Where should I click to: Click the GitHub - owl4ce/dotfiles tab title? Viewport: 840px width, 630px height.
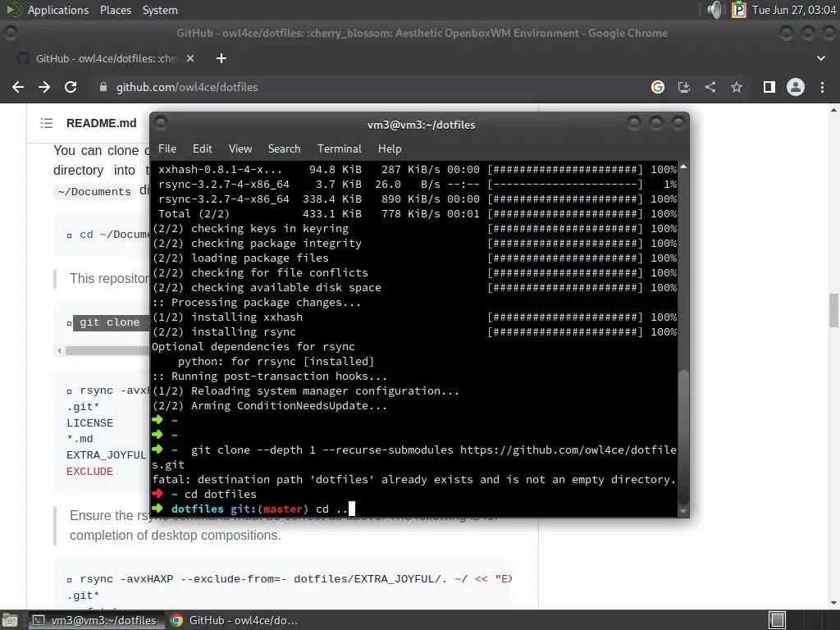pos(107,58)
